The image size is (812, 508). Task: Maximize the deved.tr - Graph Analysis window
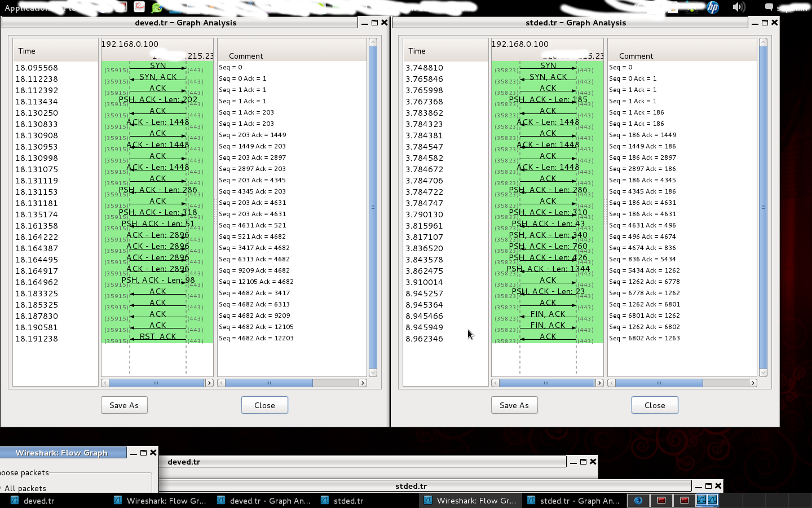pyautogui.click(x=374, y=23)
